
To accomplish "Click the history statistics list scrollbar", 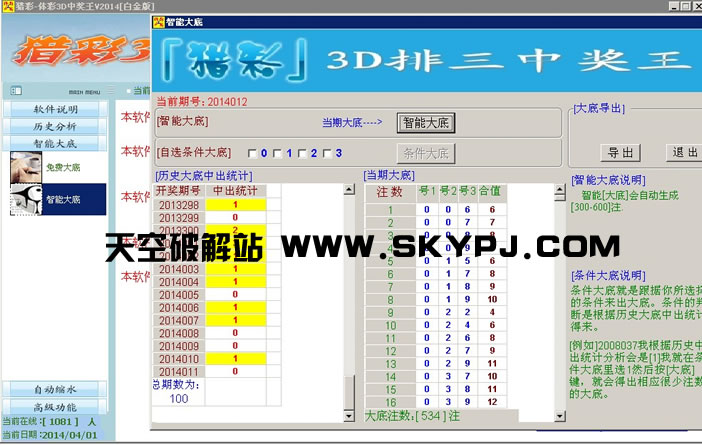I will pos(348,300).
